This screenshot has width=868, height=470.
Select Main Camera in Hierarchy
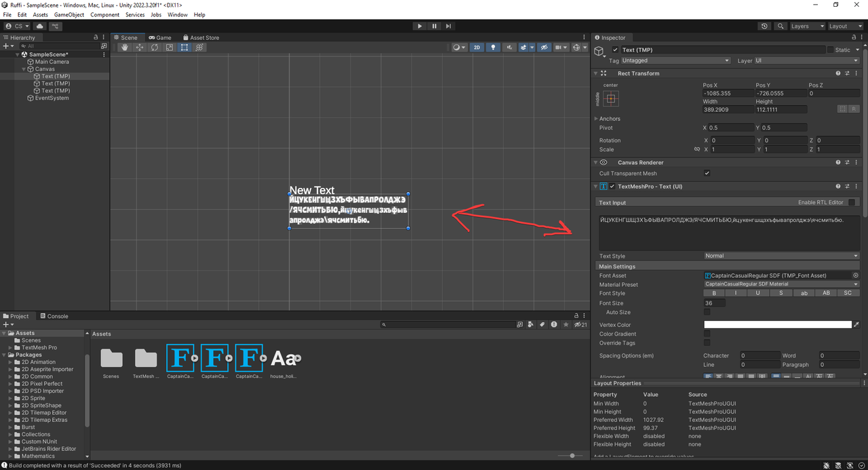(x=52, y=62)
